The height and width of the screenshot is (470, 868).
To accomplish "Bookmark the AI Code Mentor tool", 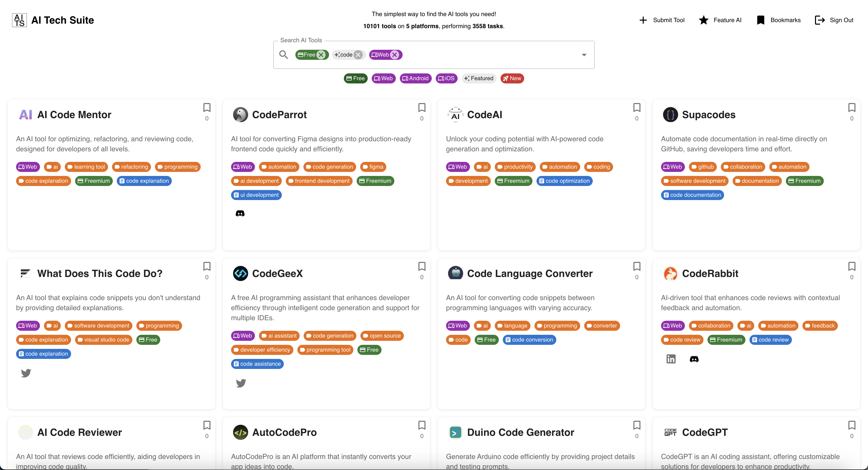I will (x=206, y=108).
